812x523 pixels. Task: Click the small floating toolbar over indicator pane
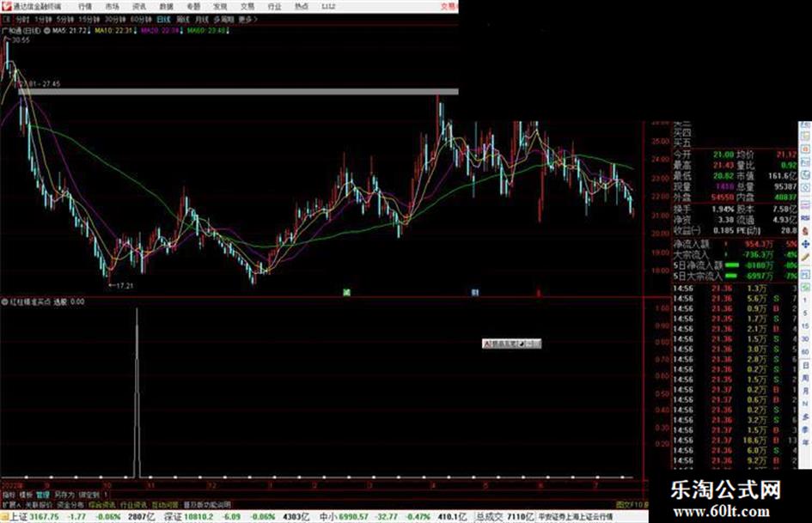pyautogui.click(x=511, y=344)
